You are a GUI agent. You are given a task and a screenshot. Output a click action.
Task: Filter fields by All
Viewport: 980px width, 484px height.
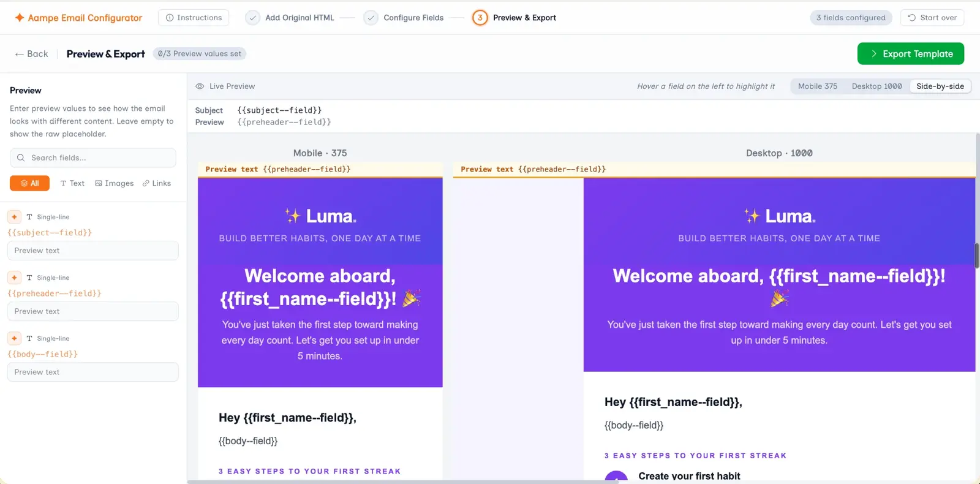pyautogui.click(x=29, y=183)
